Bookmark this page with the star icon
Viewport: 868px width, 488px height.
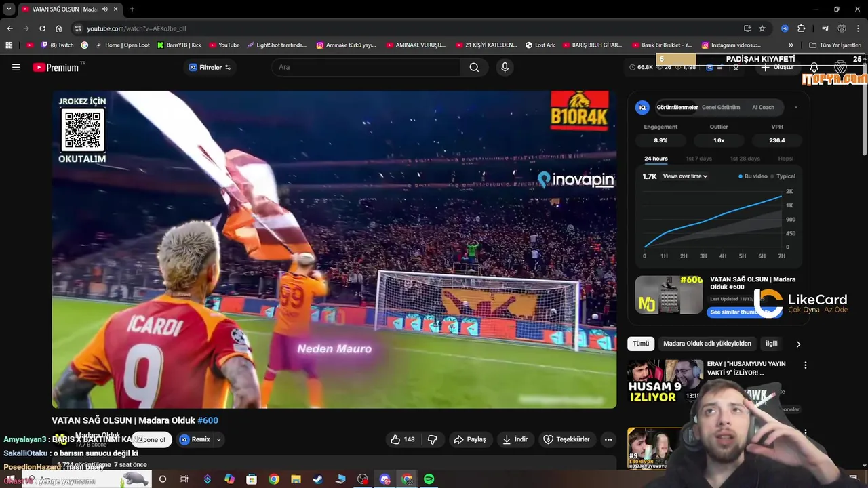click(x=762, y=28)
